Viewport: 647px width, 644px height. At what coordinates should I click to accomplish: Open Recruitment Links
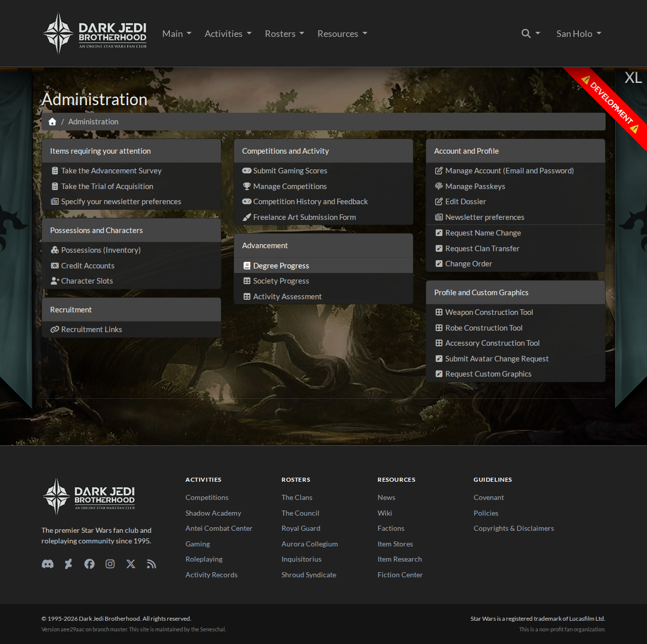[91, 330]
